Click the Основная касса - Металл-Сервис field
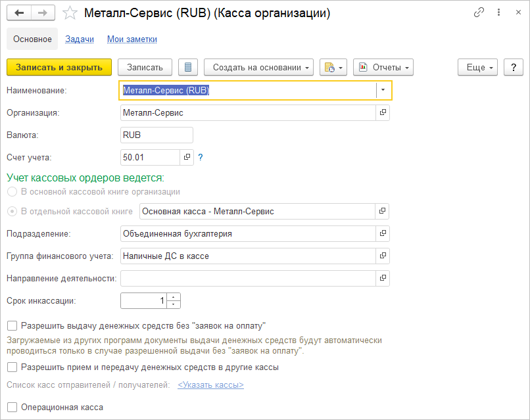The image size is (530, 420). pyautogui.click(x=258, y=211)
